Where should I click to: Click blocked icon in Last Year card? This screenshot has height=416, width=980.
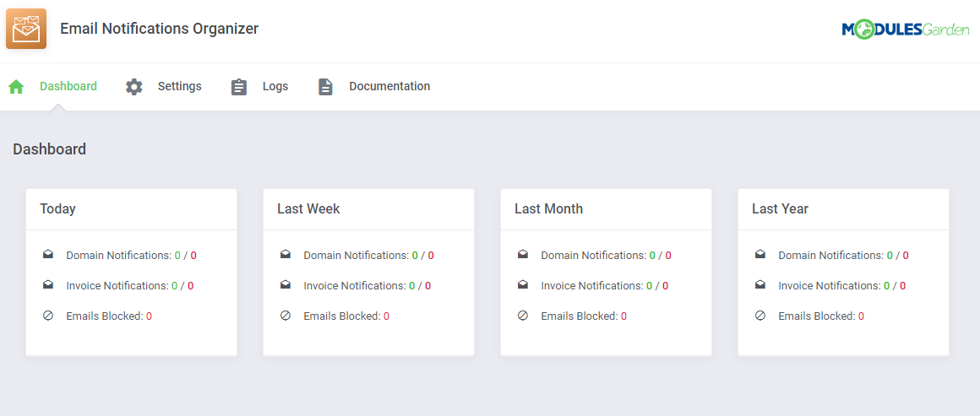click(x=760, y=316)
